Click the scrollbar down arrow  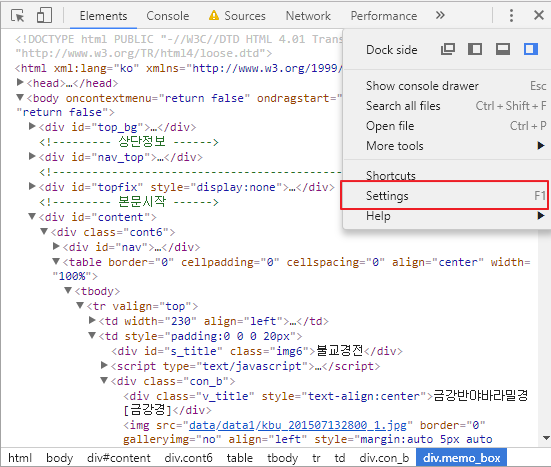coord(546,438)
